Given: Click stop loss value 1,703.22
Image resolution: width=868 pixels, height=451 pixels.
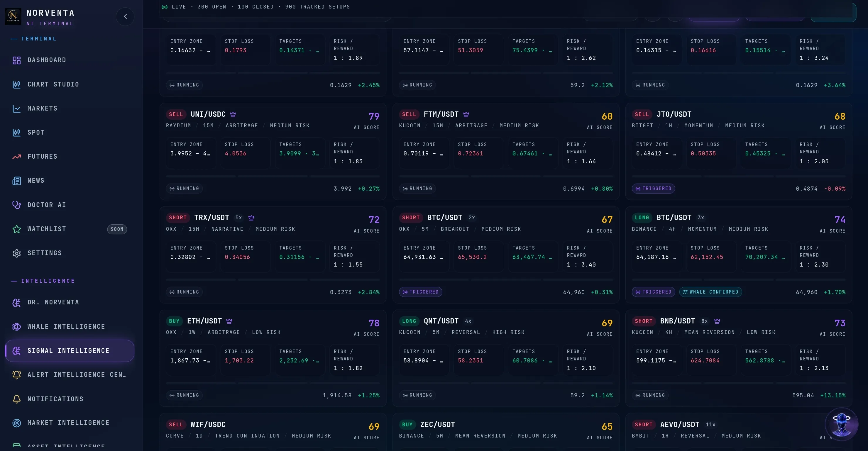Looking at the screenshot, I should click(239, 360).
